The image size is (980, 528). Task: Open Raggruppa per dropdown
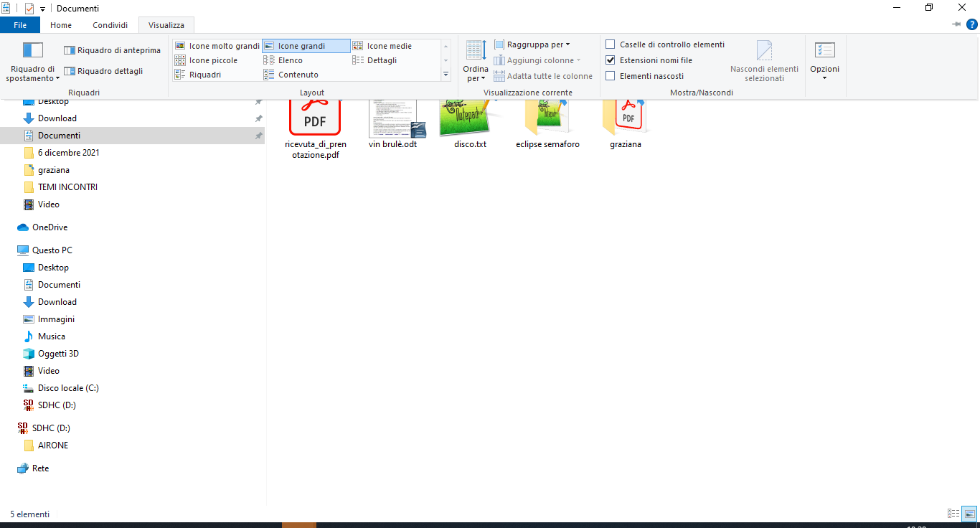pyautogui.click(x=532, y=44)
